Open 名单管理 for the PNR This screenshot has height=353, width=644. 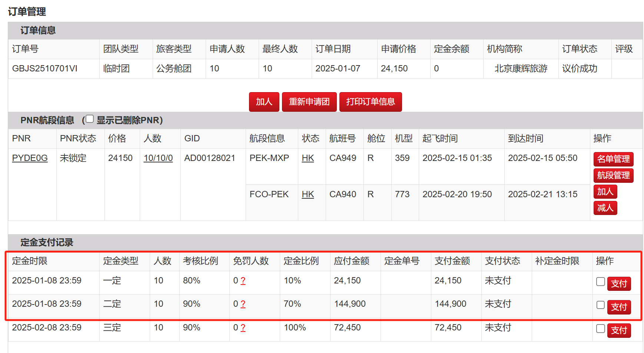pyautogui.click(x=613, y=159)
